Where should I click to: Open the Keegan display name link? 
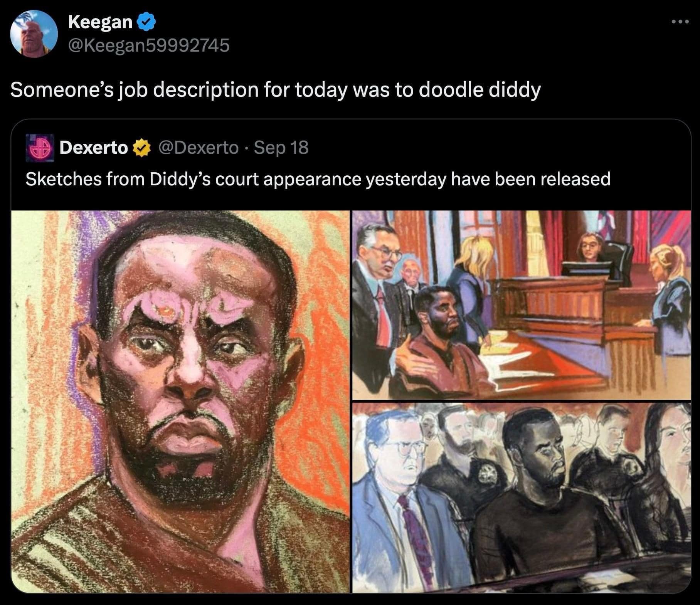pyautogui.click(x=100, y=22)
